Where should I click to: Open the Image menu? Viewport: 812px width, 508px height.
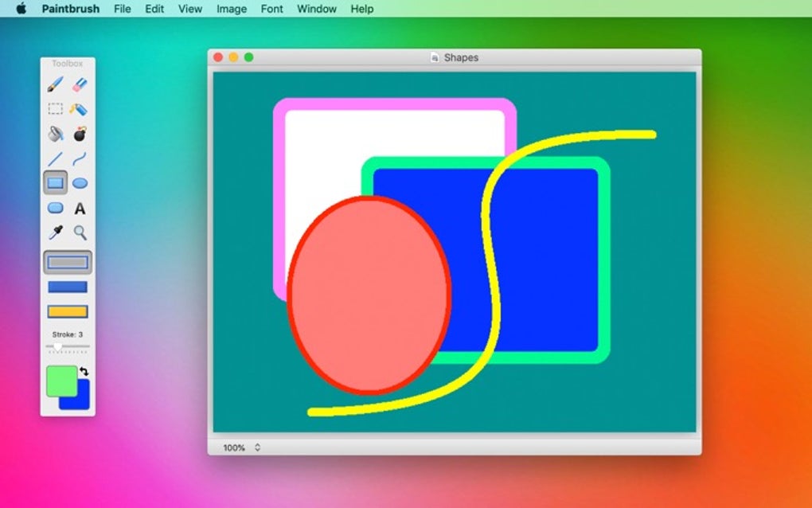click(231, 9)
